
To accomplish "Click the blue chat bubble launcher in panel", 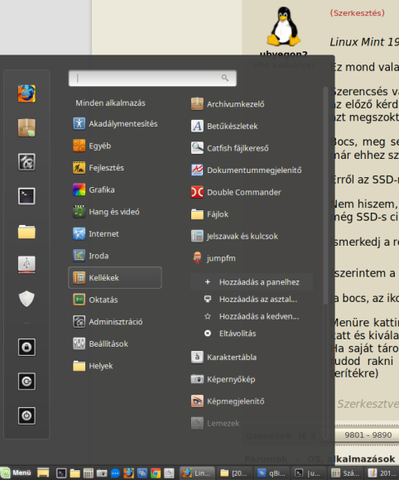I will (115, 473).
